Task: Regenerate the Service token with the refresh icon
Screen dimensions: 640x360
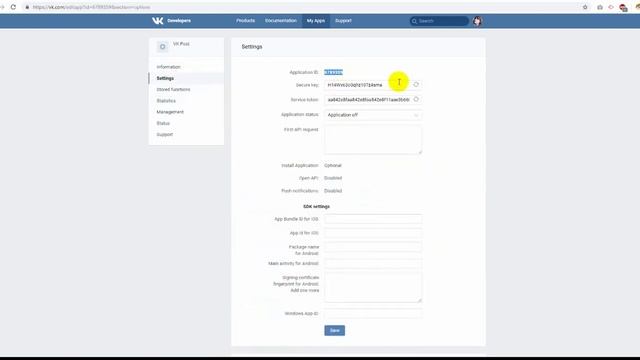Action: pos(416,99)
